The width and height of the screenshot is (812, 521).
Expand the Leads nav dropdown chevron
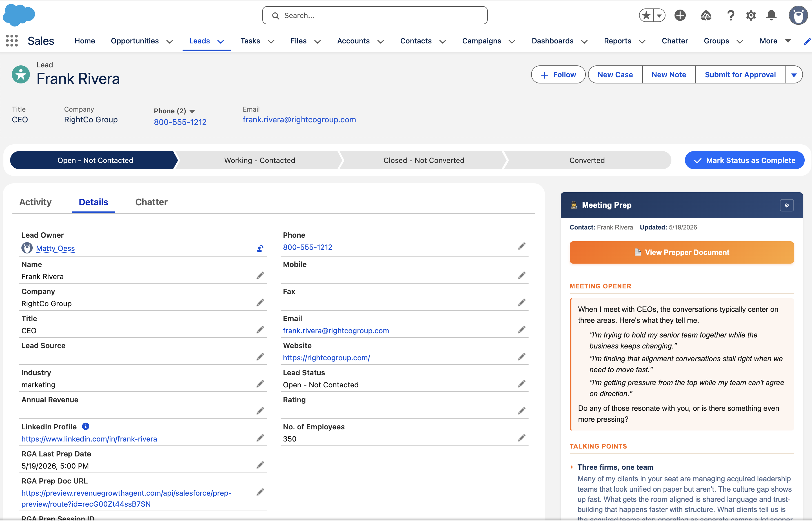pos(220,41)
